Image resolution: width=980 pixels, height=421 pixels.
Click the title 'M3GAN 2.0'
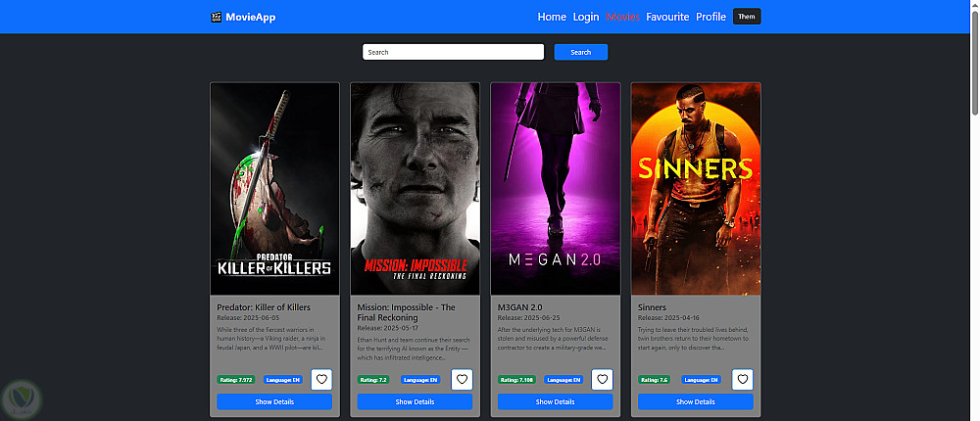click(520, 307)
